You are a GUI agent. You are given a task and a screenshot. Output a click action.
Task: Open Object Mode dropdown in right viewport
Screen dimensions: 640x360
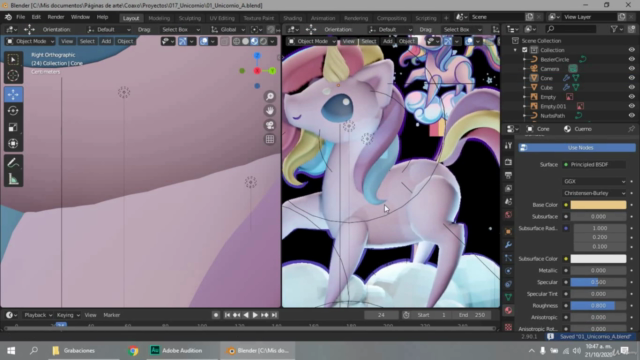(311, 41)
